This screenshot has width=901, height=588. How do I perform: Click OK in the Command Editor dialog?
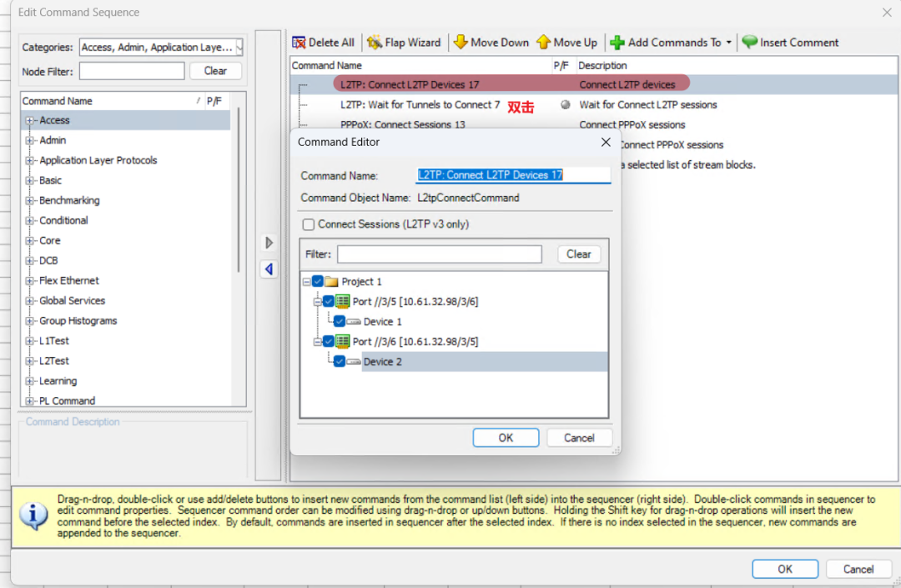(506, 438)
